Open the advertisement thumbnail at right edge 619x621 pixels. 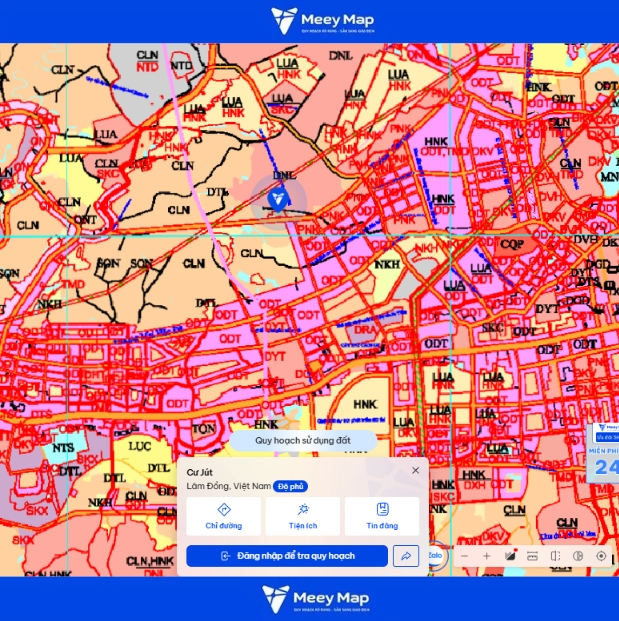tap(603, 453)
